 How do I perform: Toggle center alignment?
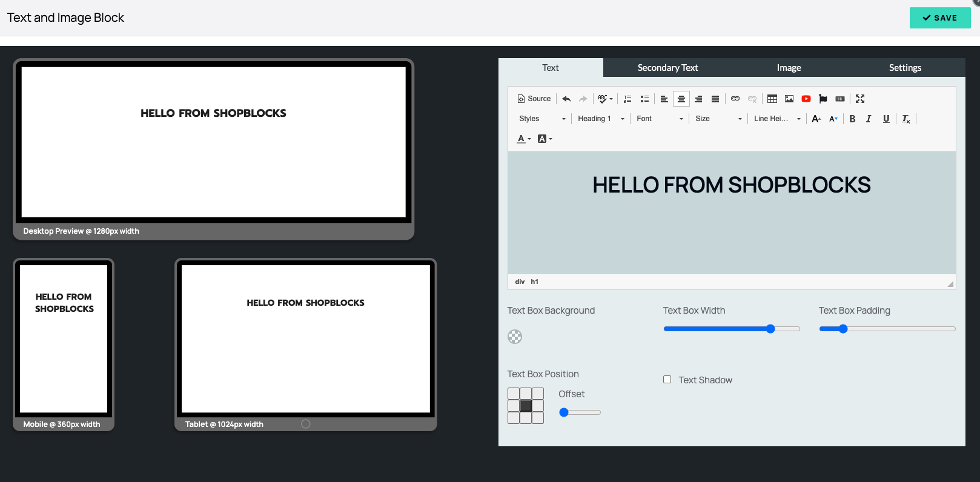[681, 99]
